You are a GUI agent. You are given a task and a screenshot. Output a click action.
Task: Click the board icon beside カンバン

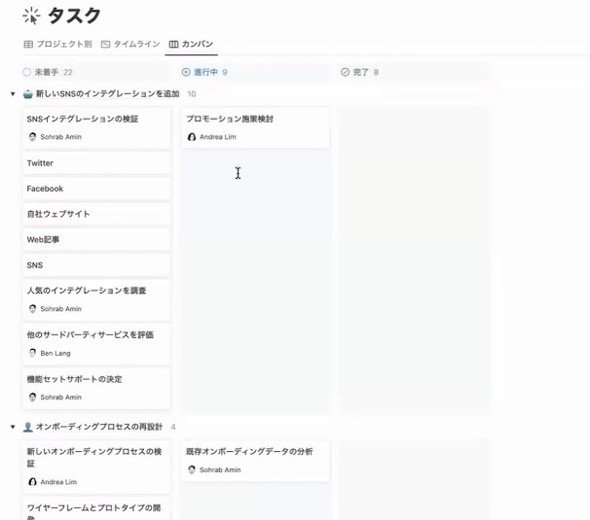[x=173, y=44]
